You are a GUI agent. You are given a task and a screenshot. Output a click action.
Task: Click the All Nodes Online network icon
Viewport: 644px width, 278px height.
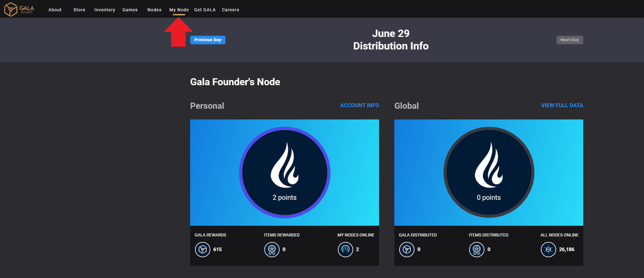(x=548, y=249)
